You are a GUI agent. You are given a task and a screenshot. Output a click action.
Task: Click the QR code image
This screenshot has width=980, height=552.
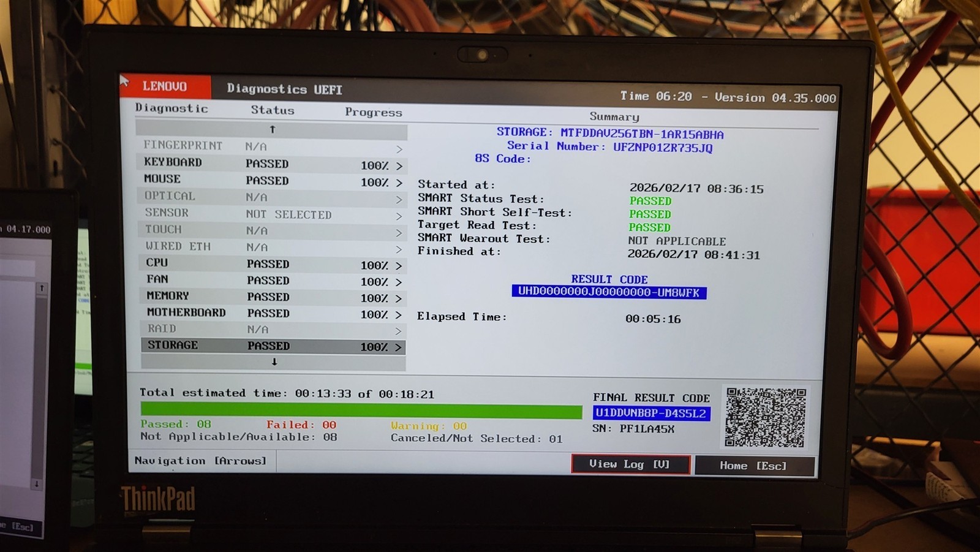pyautogui.click(x=766, y=417)
